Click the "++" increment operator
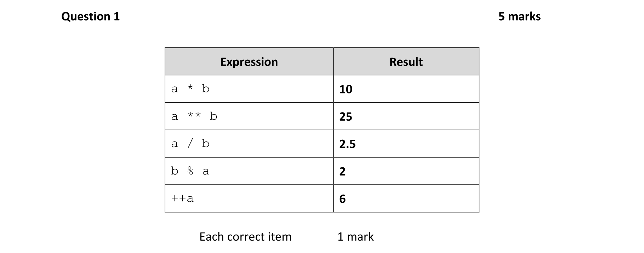 tap(178, 199)
